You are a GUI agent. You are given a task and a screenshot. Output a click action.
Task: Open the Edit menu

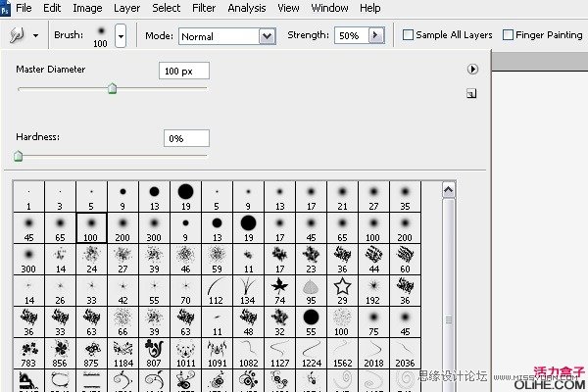pos(52,8)
